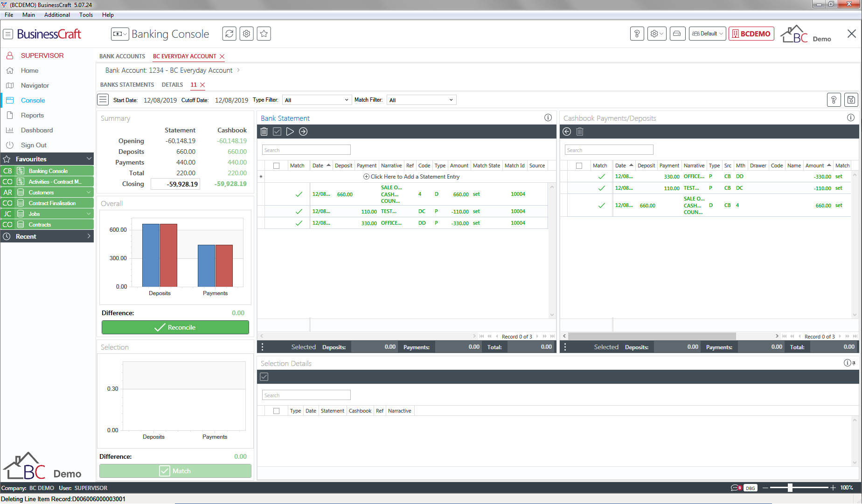Open the Tools menu
This screenshot has width=862, height=504.
(x=86, y=15)
